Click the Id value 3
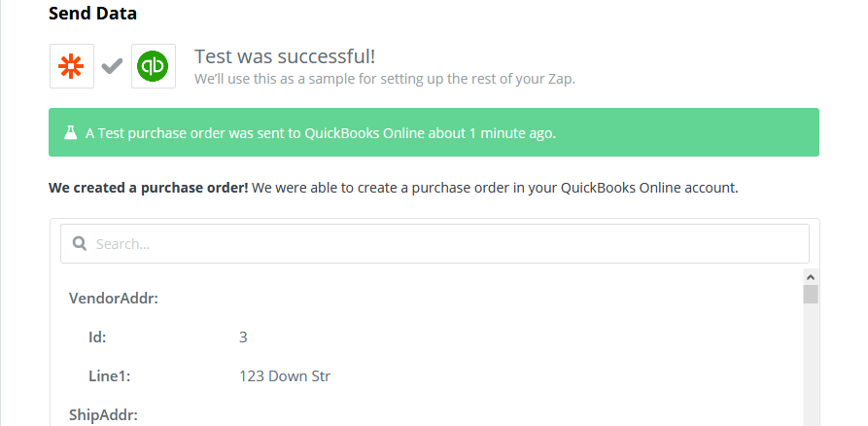The height and width of the screenshot is (426, 868). pos(243,337)
